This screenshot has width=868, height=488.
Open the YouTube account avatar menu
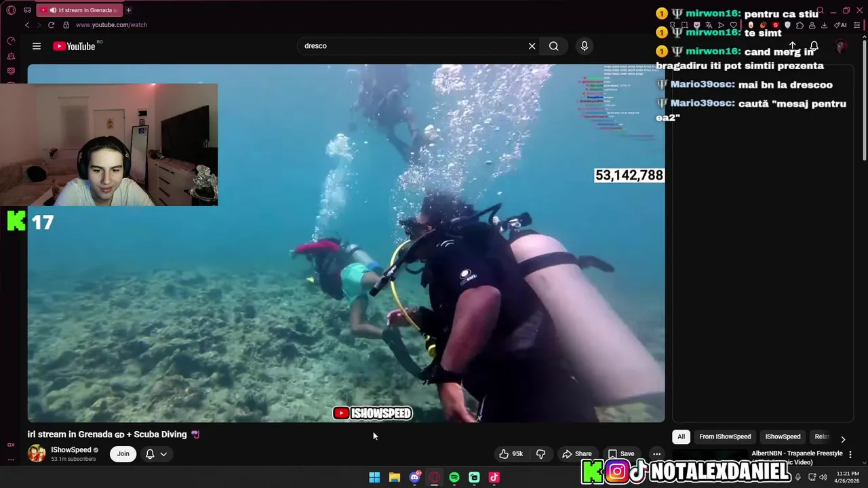(841, 46)
